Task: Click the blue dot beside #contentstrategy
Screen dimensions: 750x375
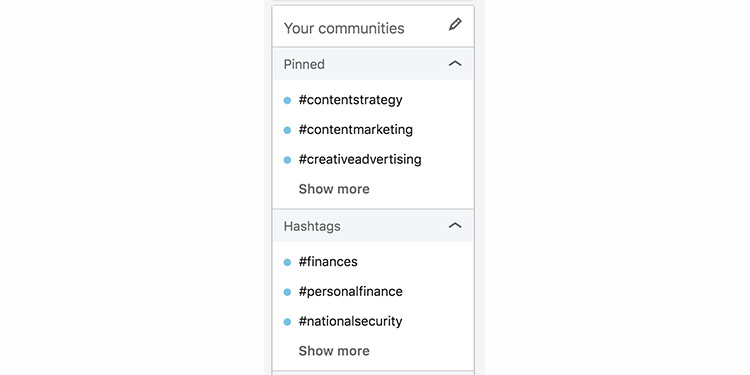Action: [287, 100]
